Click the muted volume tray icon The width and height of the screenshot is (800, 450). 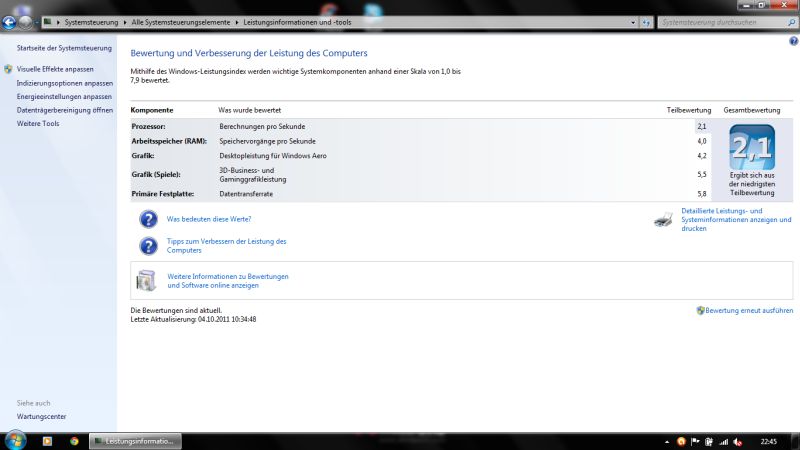(x=738, y=442)
